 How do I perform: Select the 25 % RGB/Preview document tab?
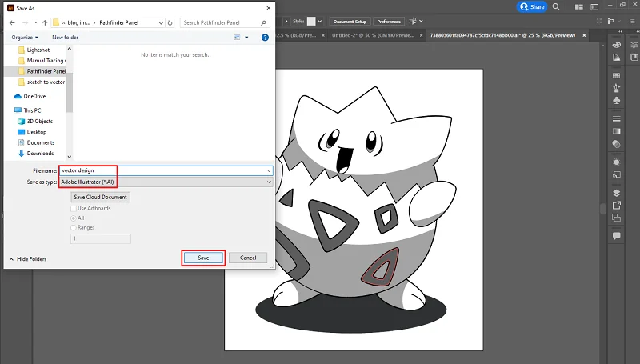tap(502, 35)
